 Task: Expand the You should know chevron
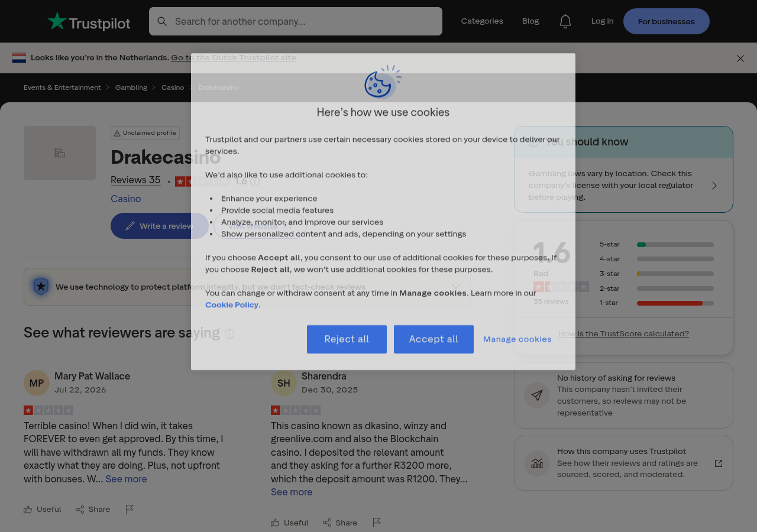(714, 186)
